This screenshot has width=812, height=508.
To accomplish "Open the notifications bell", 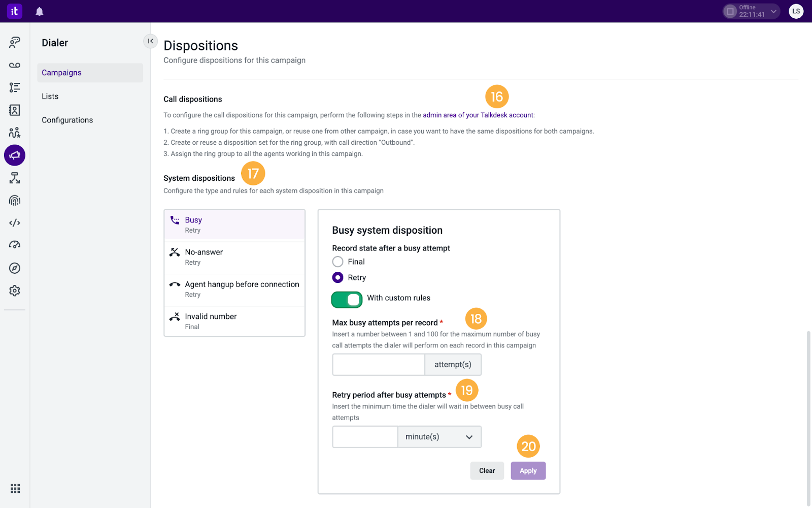I will pos(39,11).
